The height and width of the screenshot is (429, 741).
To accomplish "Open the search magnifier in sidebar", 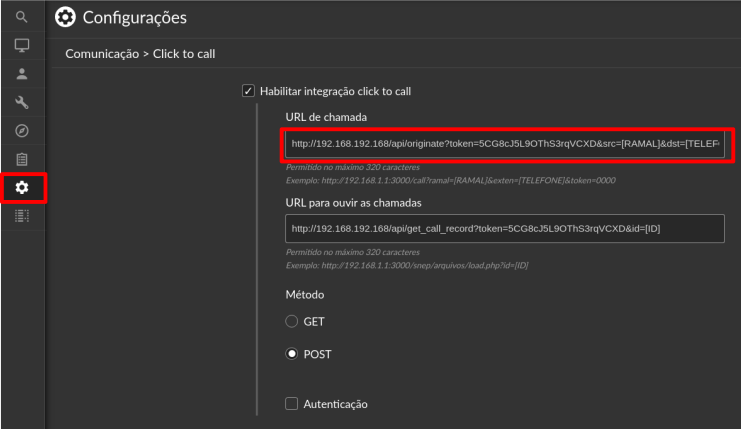I will point(22,17).
